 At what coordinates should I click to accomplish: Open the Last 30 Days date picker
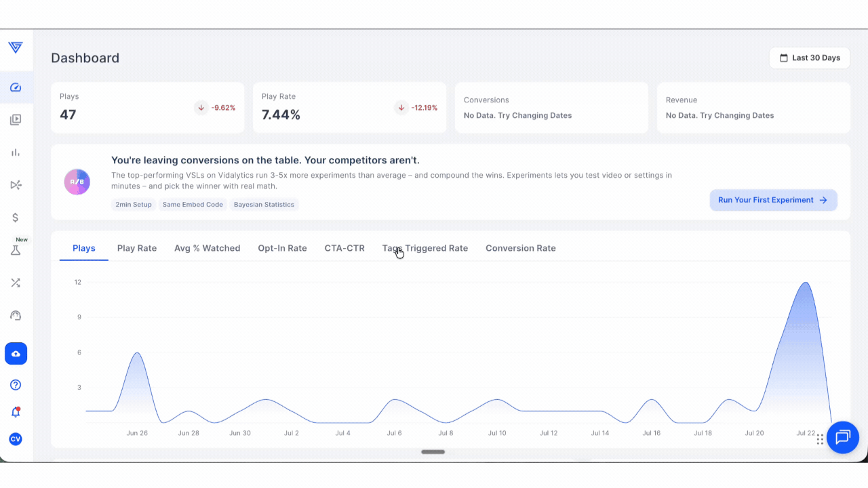[x=810, y=58]
